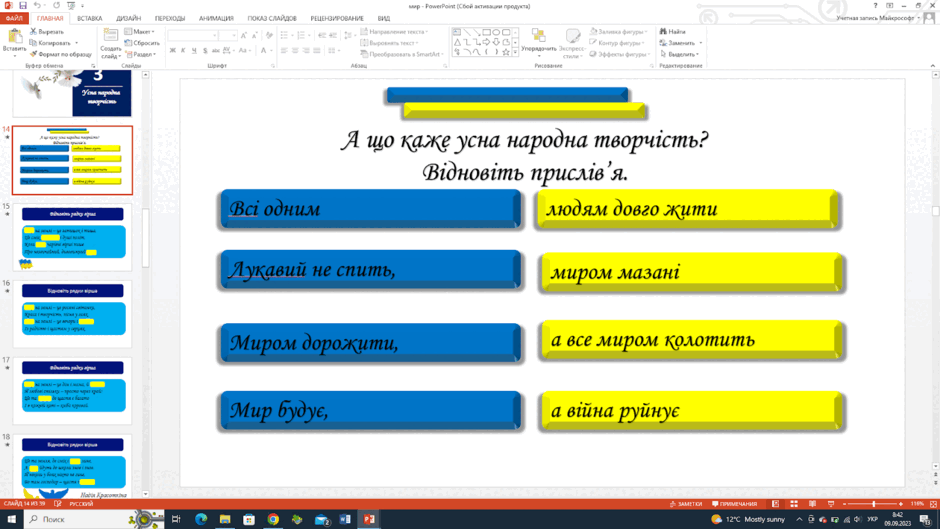The image size is (940, 529).
Task: Select the Triangle shape in shapes gallery
Action: [457, 42]
